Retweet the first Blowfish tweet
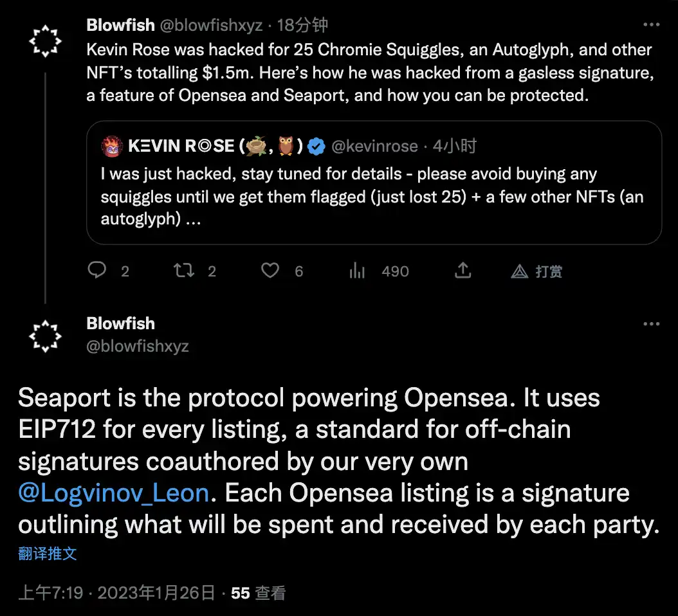The image size is (678, 616). 184,271
